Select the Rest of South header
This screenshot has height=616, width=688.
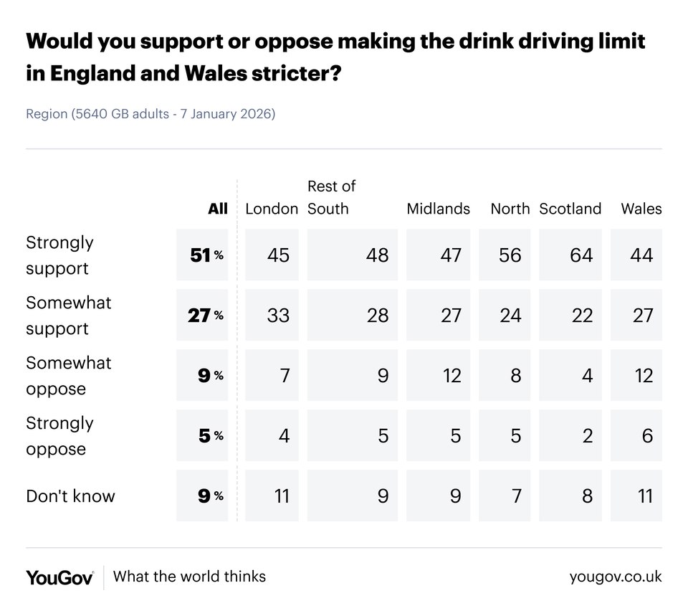point(332,197)
